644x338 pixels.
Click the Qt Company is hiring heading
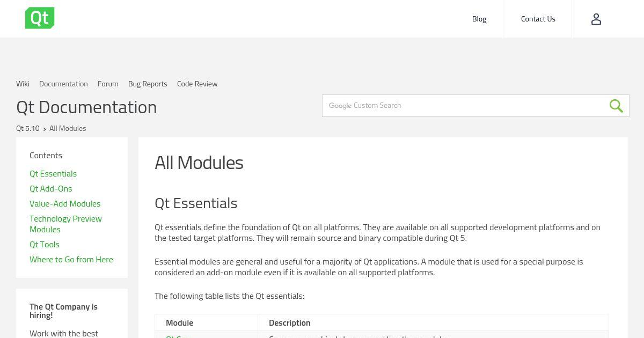tap(63, 311)
